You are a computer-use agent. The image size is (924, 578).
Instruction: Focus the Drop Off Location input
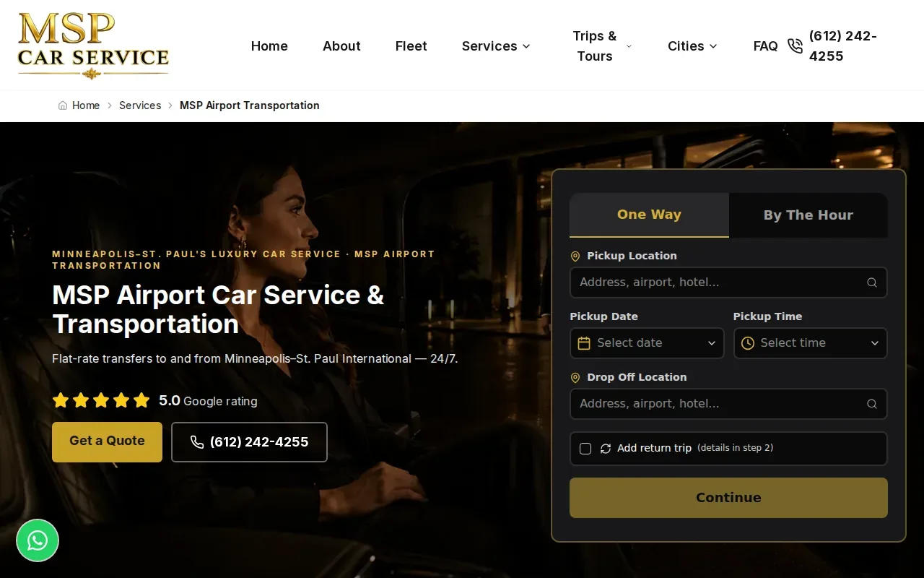tap(728, 404)
